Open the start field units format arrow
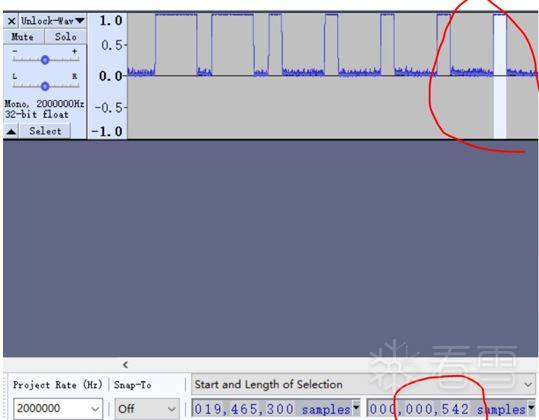Screen dimensions: 539x420 click(356, 408)
